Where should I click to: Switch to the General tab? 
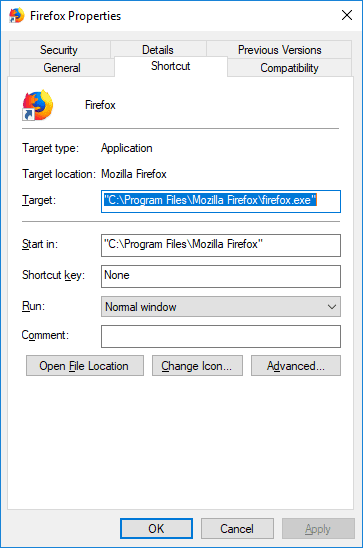click(x=62, y=67)
